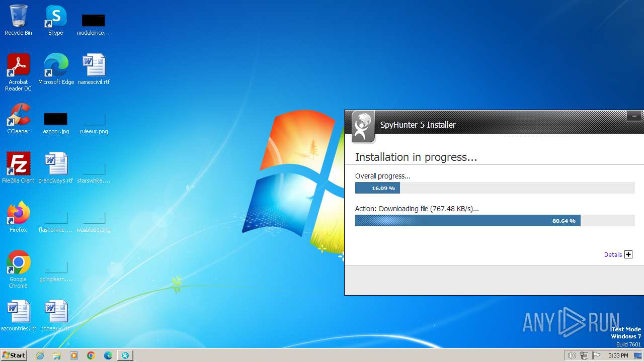Click the Overall progress bar
Screen dimensions: 644x362
coord(495,188)
